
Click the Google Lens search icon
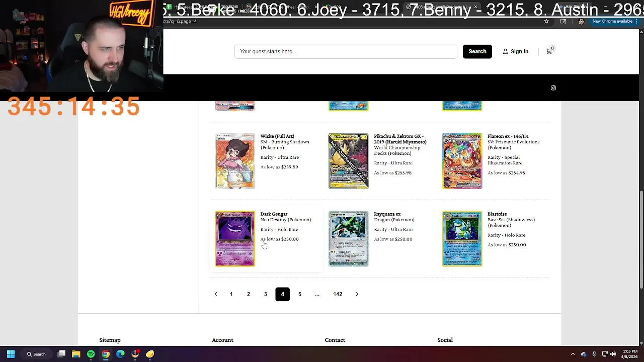563,21
